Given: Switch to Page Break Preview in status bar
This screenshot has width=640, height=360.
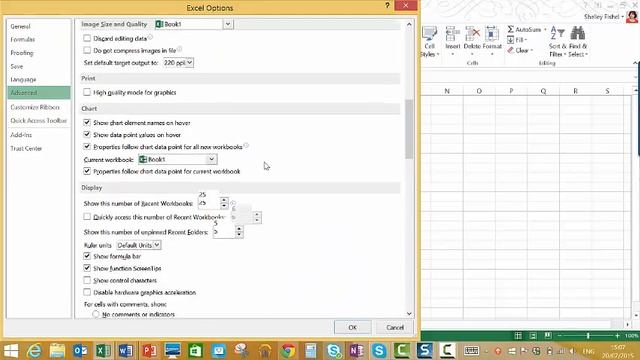Looking at the screenshot, I should (x=548, y=336).
